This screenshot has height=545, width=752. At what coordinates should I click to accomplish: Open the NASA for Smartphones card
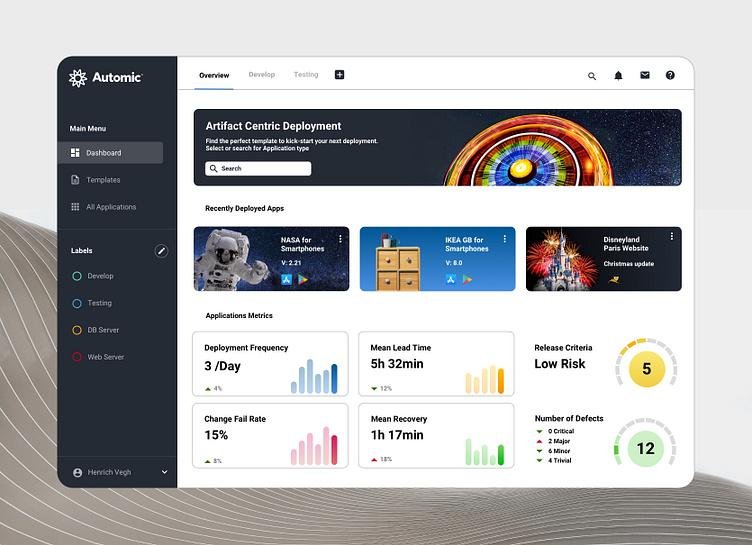coord(271,259)
